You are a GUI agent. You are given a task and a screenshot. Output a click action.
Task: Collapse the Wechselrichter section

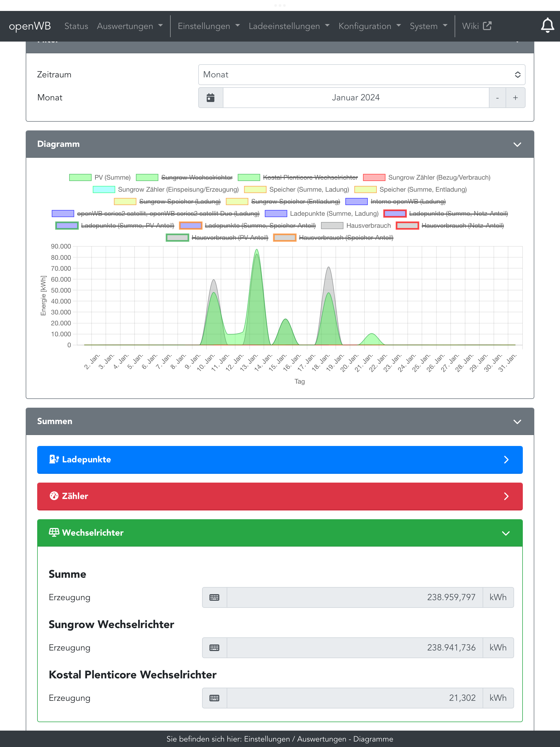[x=506, y=533]
